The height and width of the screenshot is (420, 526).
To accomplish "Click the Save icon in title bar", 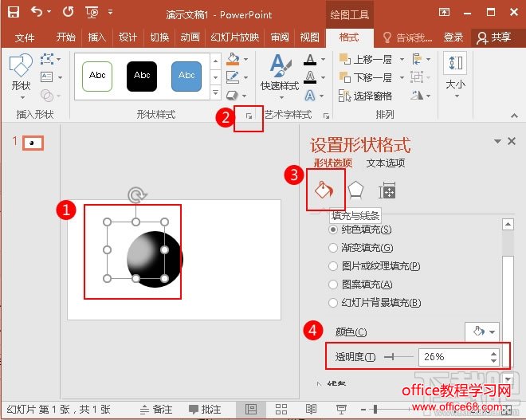I will [14, 12].
